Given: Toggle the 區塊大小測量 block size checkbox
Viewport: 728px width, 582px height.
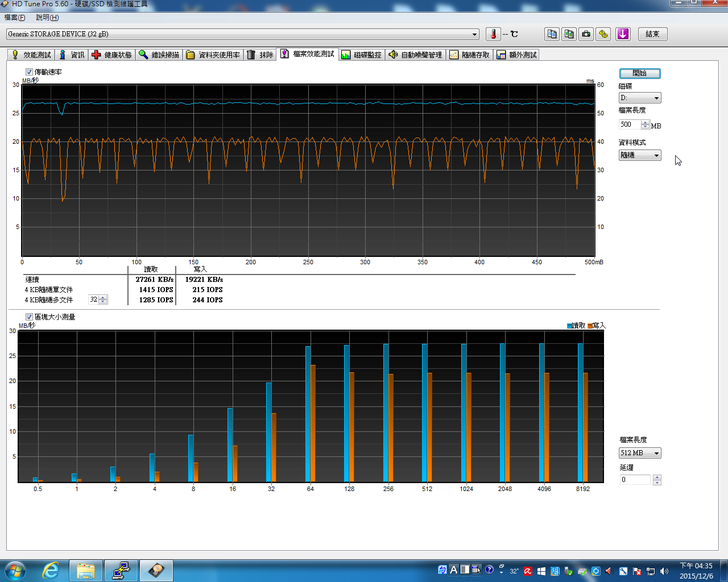Looking at the screenshot, I should (28, 316).
